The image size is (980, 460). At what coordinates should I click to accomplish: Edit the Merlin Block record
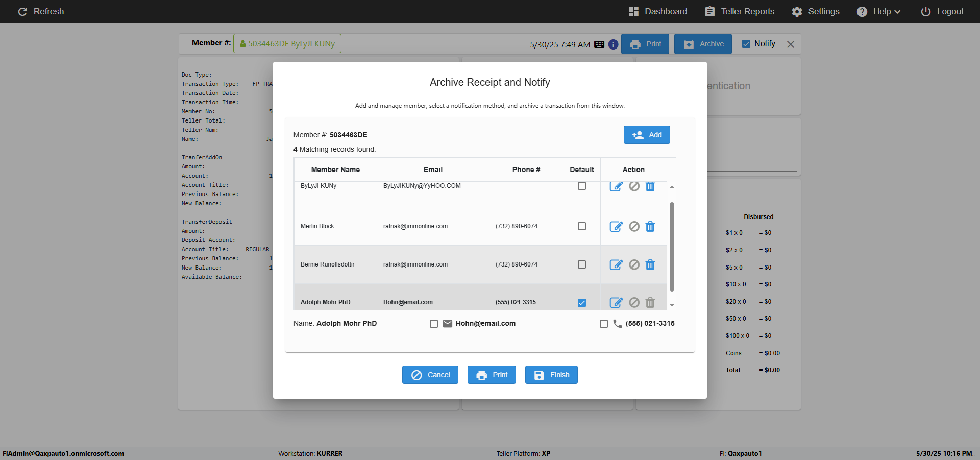click(x=616, y=226)
